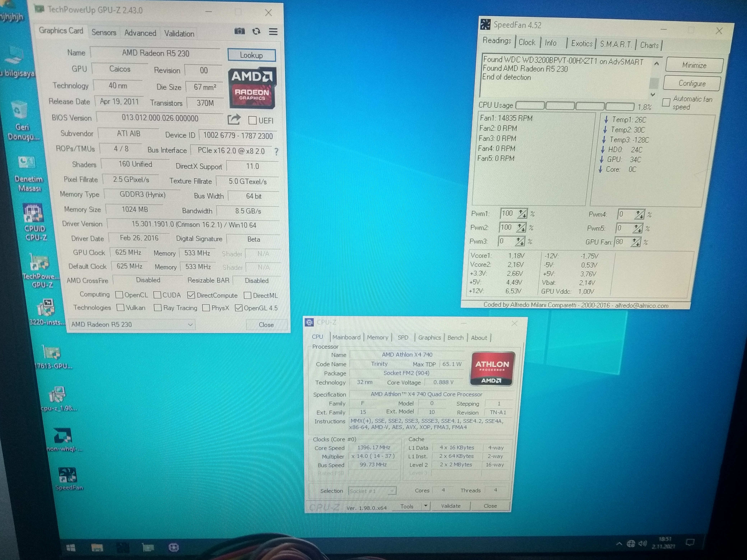
Task: Click the Configure button in SpeedFan
Action: click(x=692, y=83)
